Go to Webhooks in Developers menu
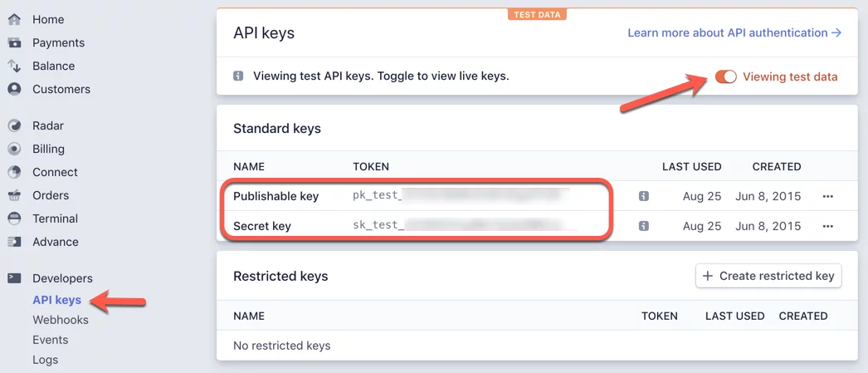The height and width of the screenshot is (373, 868). click(x=61, y=320)
